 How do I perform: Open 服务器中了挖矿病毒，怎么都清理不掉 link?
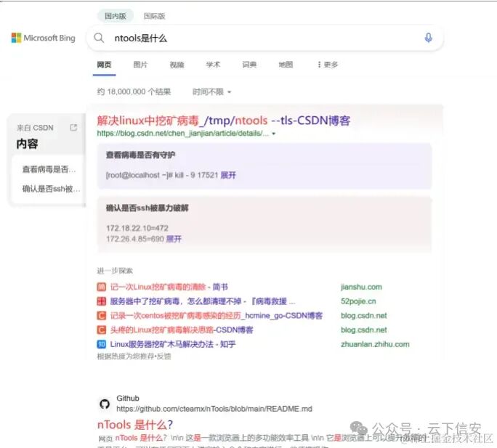pyautogui.click(x=203, y=301)
